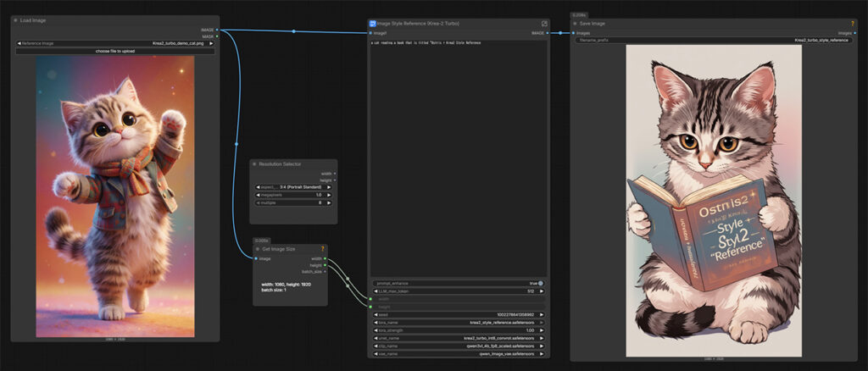This screenshot has height=371, width=868.
Task: Increase the seed value with right arrow
Action: [x=541, y=314]
